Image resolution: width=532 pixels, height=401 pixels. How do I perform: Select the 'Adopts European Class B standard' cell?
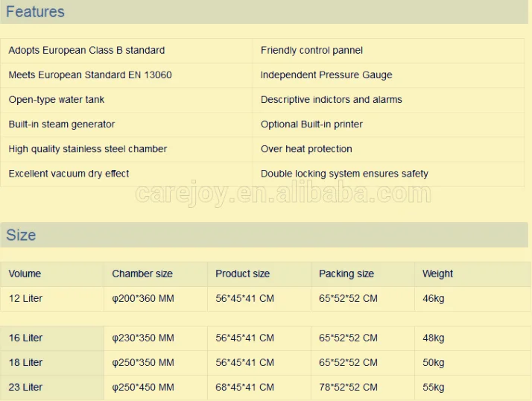coord(86,51)
